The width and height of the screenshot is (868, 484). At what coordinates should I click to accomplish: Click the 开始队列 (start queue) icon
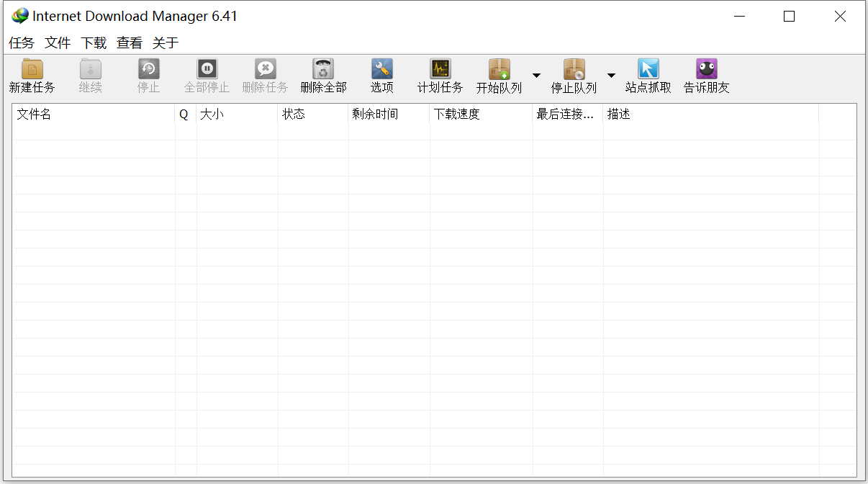499,69
